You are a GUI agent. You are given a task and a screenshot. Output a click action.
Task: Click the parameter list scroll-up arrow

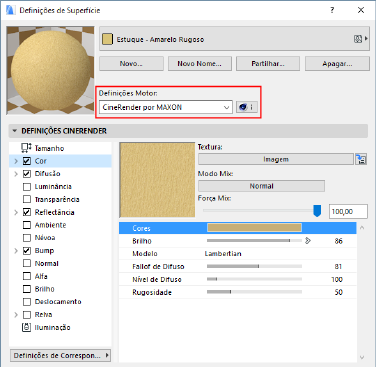(x=362, y=228)
